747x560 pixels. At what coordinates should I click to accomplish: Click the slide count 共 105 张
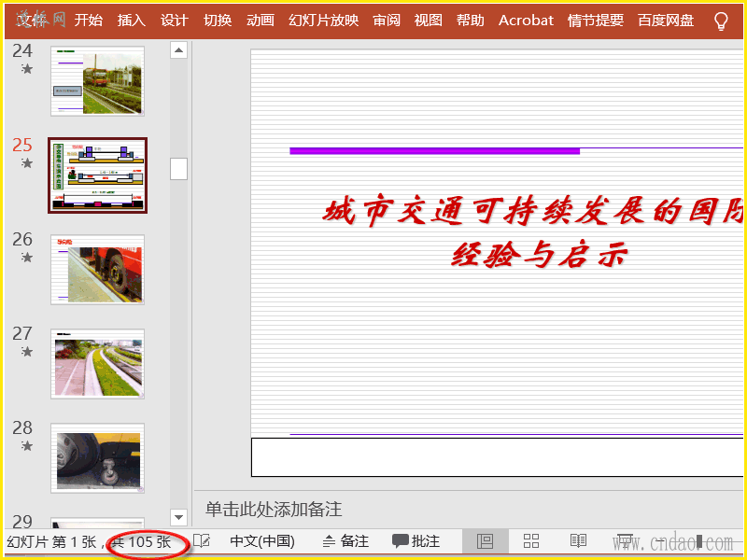pos(142,542)
